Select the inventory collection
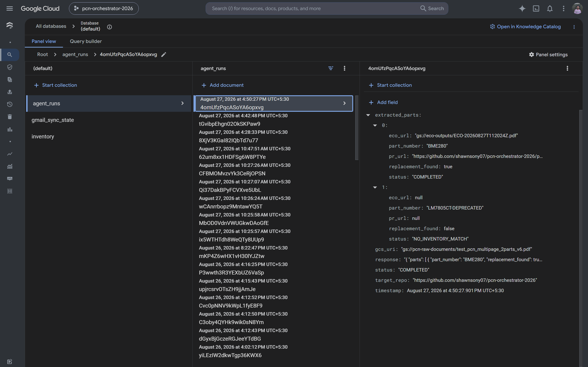The image size is (588, 367). pos(43,137)
